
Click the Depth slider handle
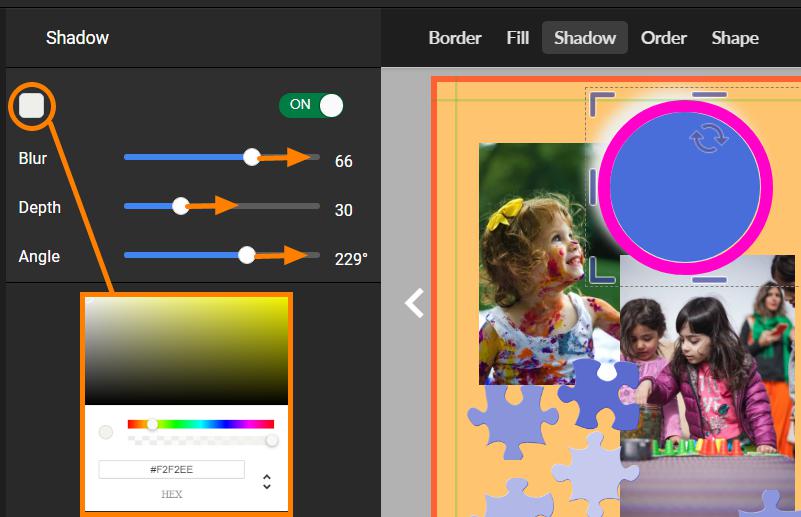[x=180, y=206]
